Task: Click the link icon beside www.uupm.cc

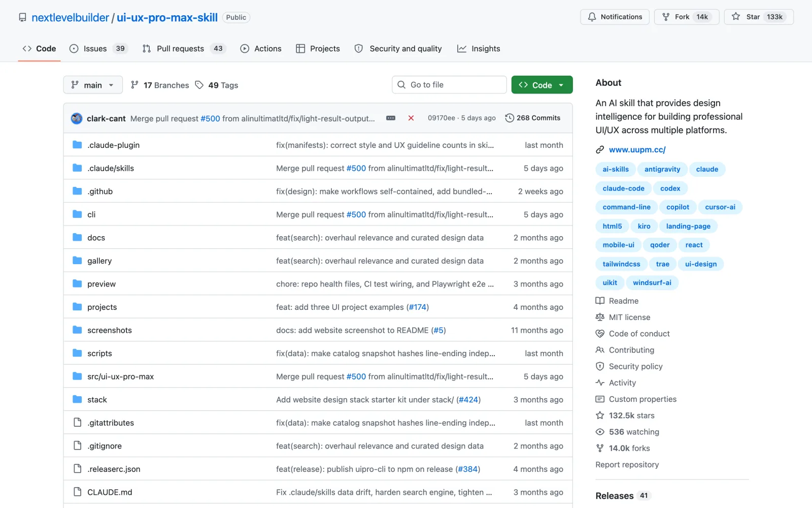Action: (600, 150)
